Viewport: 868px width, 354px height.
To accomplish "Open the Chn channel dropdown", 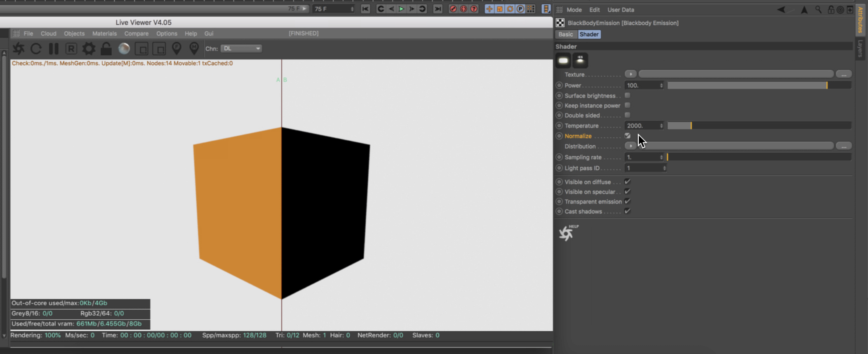I will point(241,49).
